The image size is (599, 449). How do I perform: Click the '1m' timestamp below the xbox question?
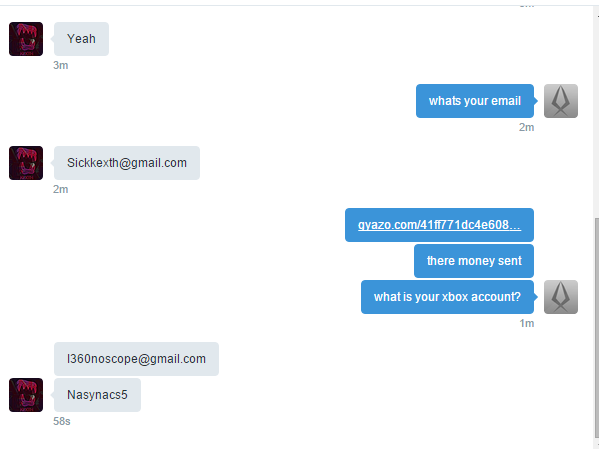(526, 323)
